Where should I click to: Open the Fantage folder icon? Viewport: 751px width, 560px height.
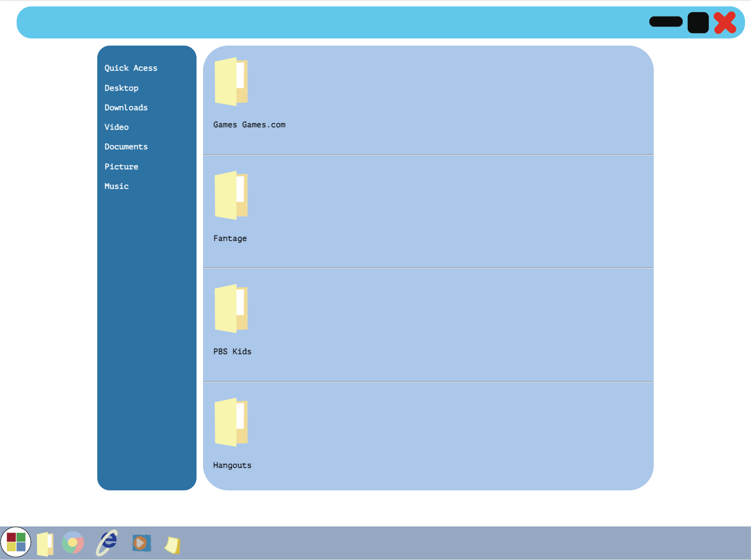[x=231, y=195]
